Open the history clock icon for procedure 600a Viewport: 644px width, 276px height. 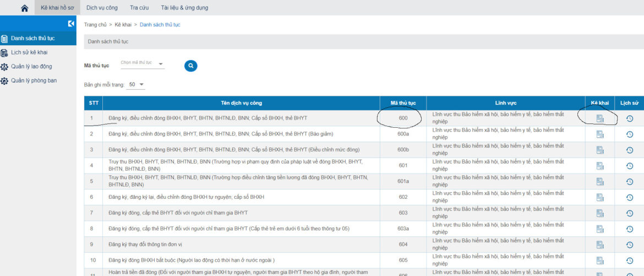pos(630,134)
